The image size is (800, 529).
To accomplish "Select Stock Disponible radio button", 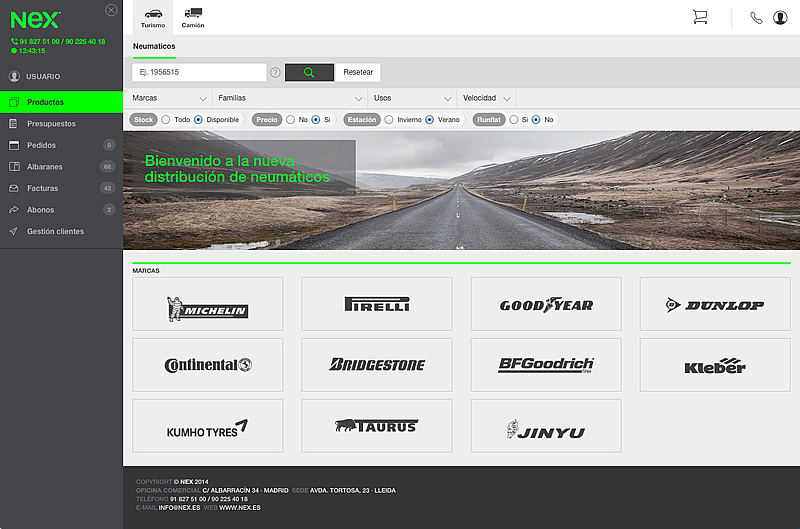I will tap(198, 120).
